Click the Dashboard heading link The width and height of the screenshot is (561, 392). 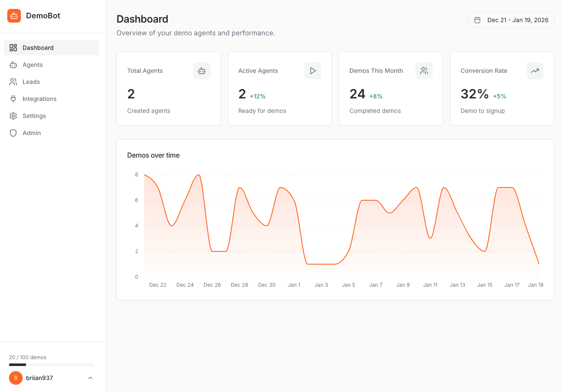click(142, 19)
